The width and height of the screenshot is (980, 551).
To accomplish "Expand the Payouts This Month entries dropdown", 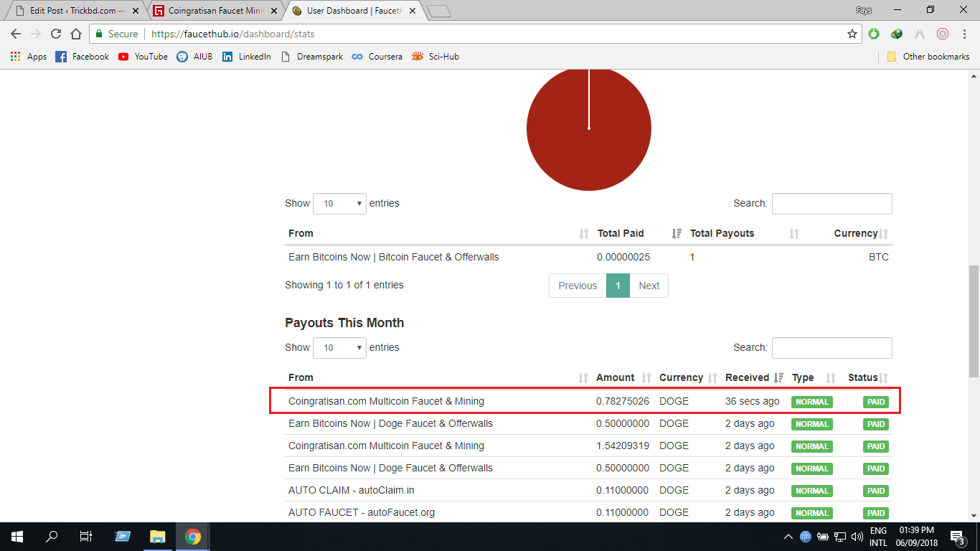I will click(339, 348).
